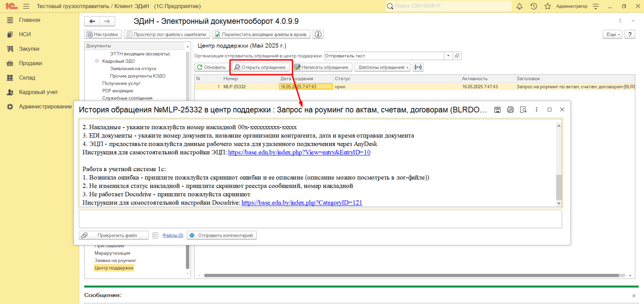The width and height of the screenshot is (644, 304).
Task: Click the broadcast signal icon button
Action: [x=418, y=67]
